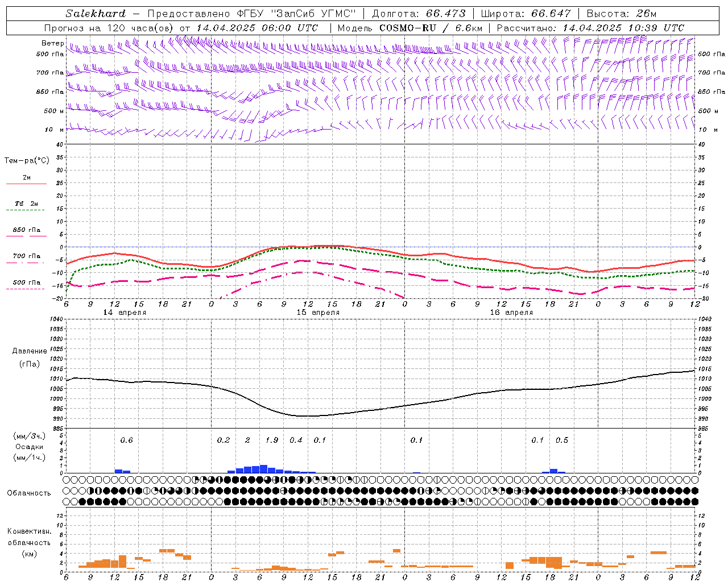Click the red 2м temperature legend line
Screen dimensions: 728x582
[27, 184]
